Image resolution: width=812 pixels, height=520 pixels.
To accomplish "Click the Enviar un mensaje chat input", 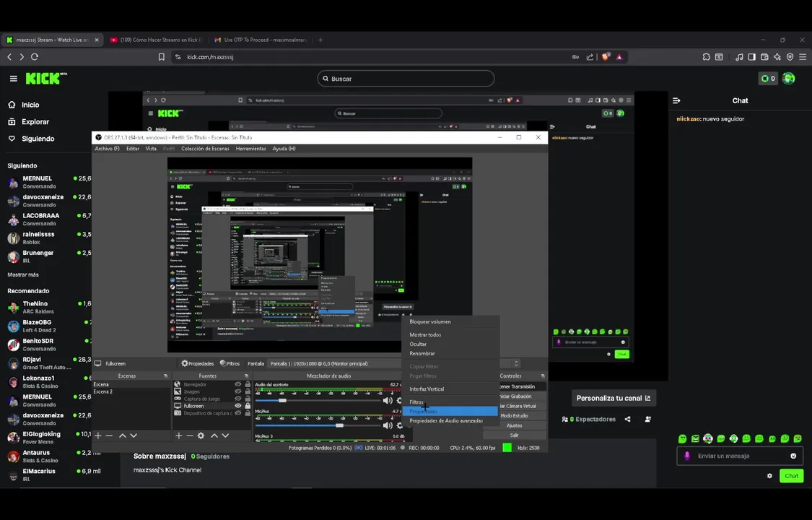I will (x=740, y=456).
